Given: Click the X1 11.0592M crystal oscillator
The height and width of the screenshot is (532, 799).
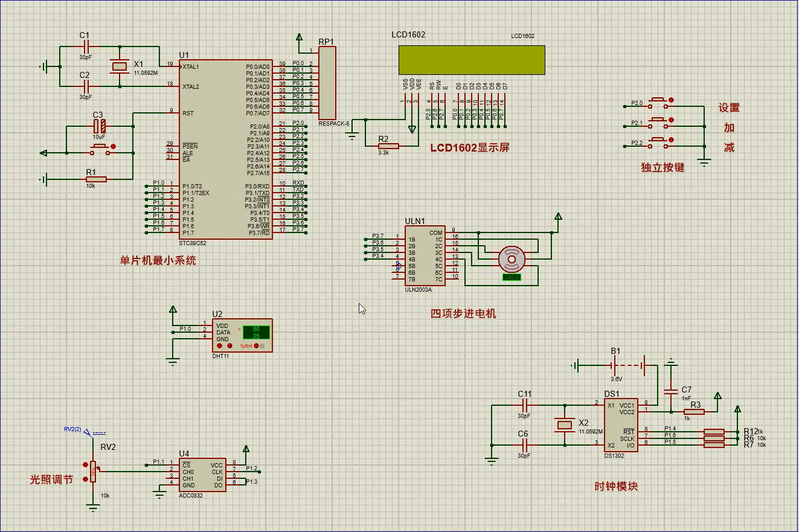Looking at the screenshot, I should 120,66.
